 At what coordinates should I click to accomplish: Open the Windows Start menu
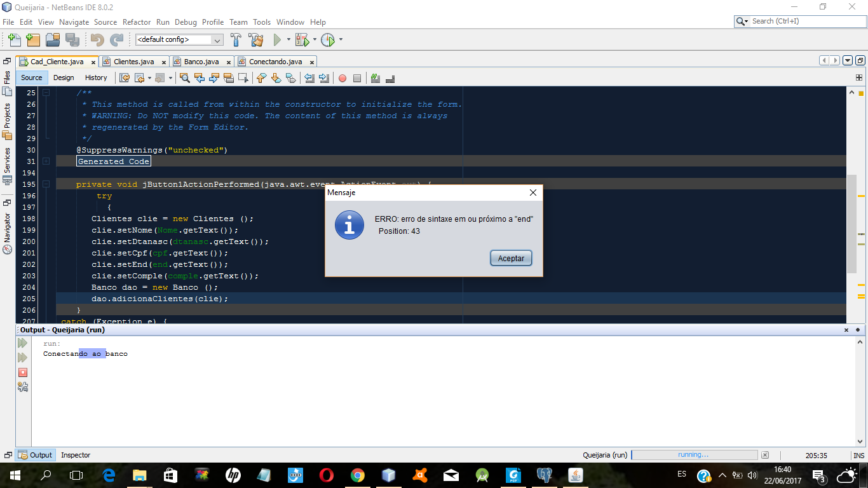point(15,475)
